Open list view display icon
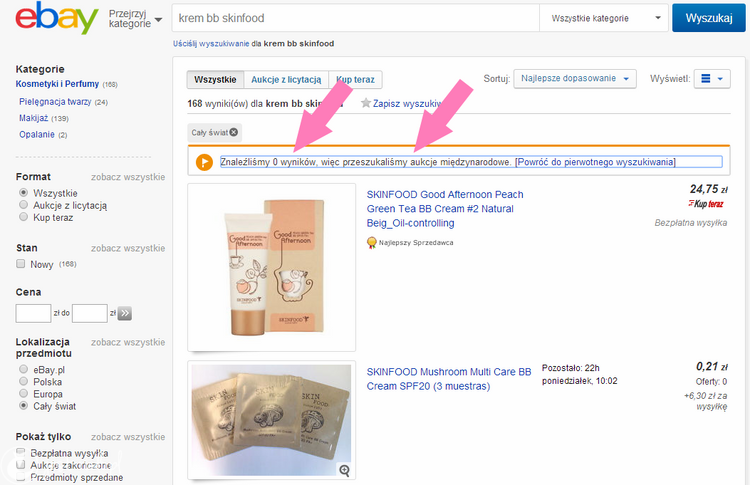This screenshot has width=750, height=485. pos(706,79)
